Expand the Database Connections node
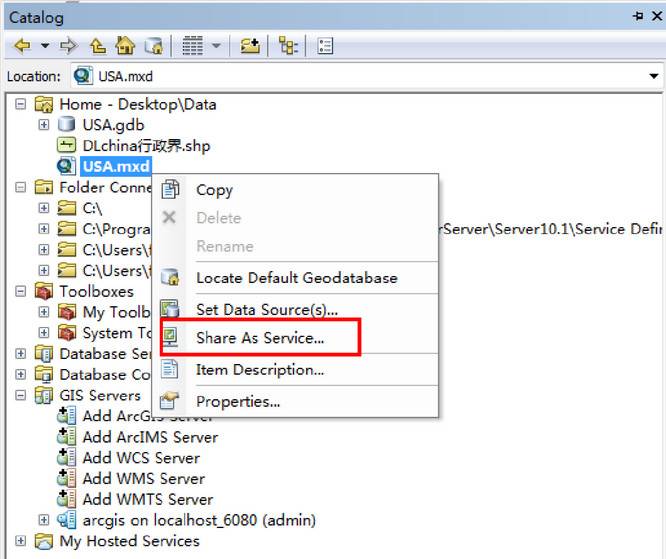The height and width of the screenshot is (559, 666). coord(20,374)
